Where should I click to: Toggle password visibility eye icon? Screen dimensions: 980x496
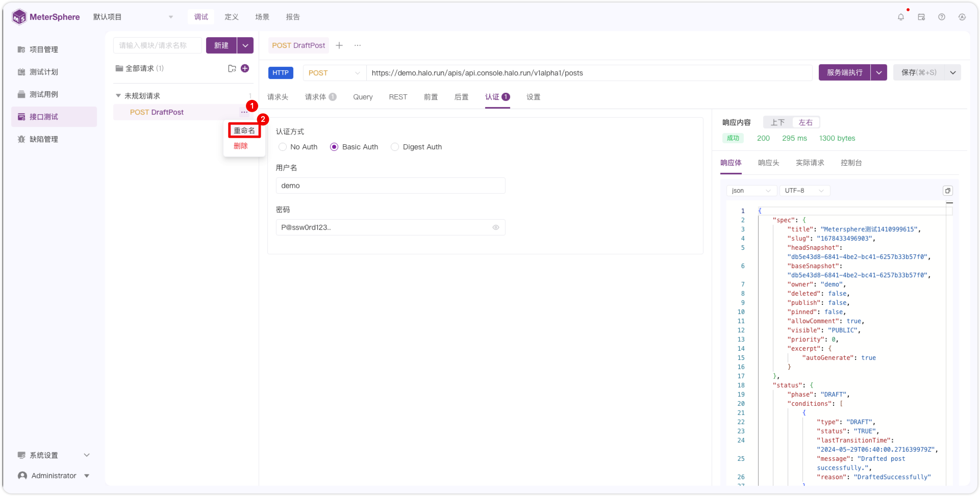pyautogui.click(x=496, y=227)
